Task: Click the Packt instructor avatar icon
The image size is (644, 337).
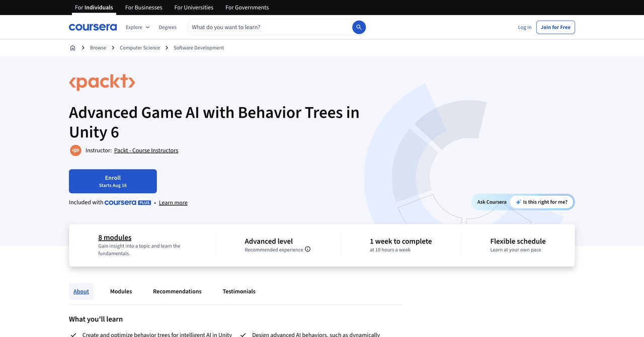Action: tap(75, 150)
